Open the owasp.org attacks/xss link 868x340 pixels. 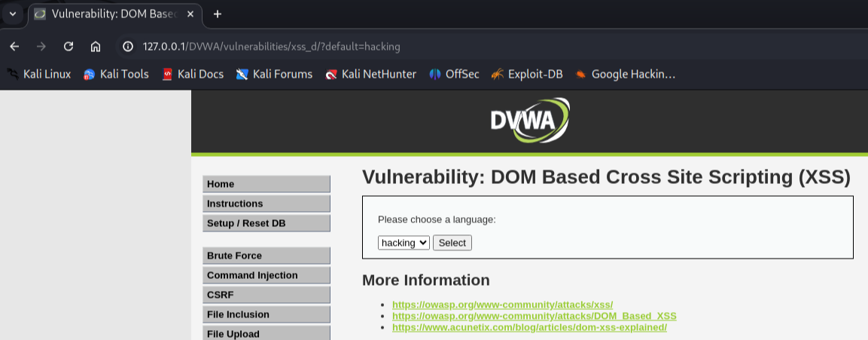pos(502,305)
